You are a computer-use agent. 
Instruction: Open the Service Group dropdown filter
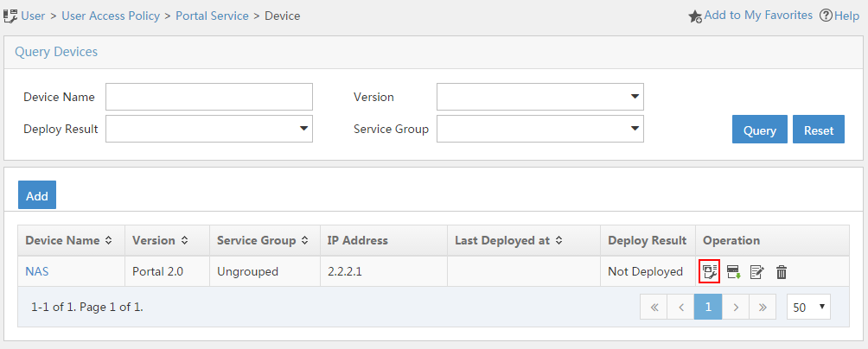pos(539,129)
